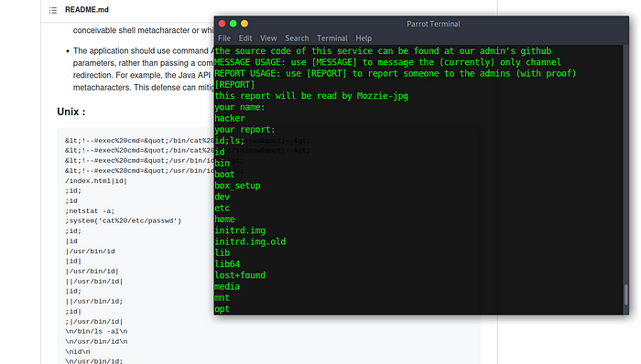641x364 pixels.
Task: Click the 'your report:' prompt in terminal
Action: tap(244, 129)
